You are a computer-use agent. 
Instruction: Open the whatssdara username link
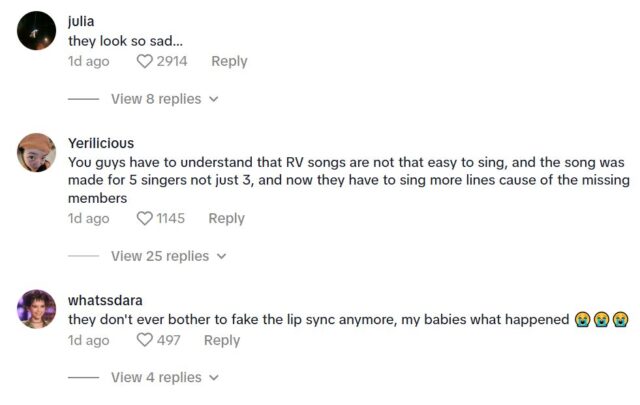(104, 300)
